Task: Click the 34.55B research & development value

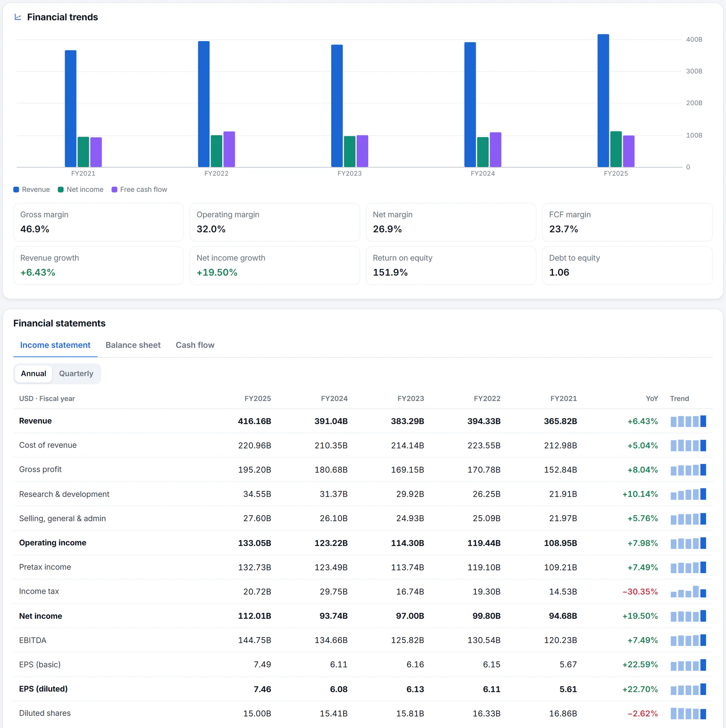Action: 257,494
